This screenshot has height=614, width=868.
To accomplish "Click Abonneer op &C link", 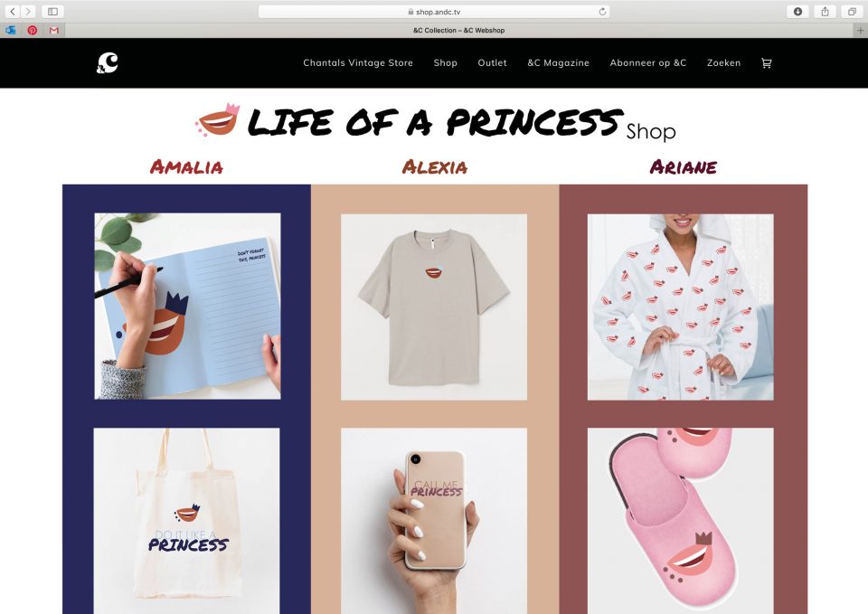I will tap(647, 63).
